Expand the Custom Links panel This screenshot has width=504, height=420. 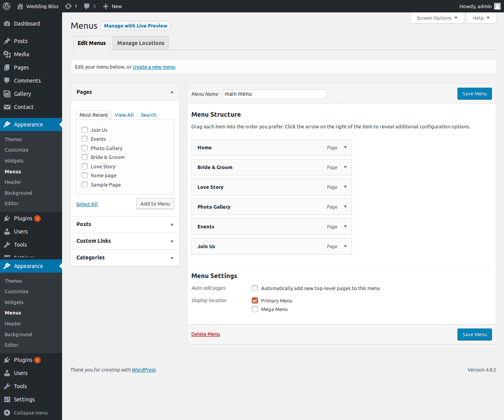tap(172, 241)
